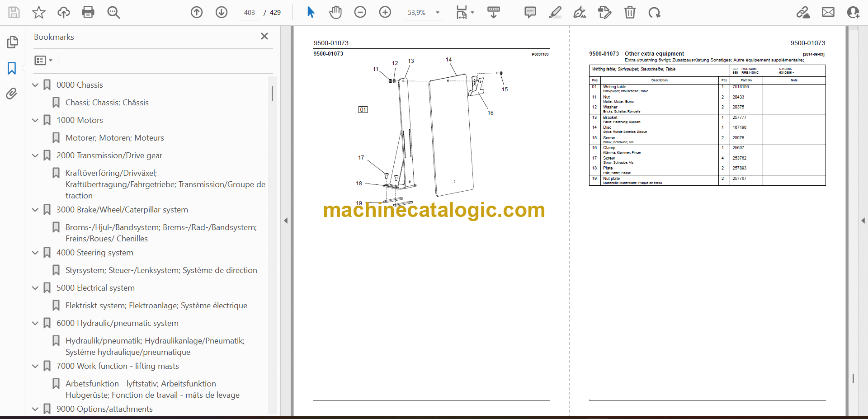Open 7000 Work function - lifting masts
This screenshot has height=419, width=868.
118,366
